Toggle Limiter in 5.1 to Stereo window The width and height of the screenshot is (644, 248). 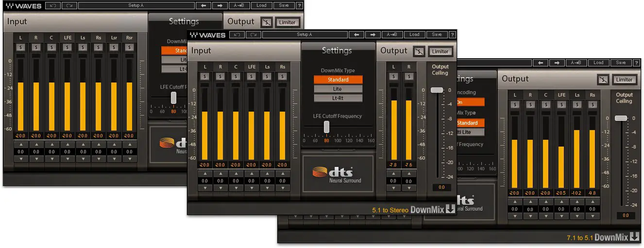coord(440,51)
